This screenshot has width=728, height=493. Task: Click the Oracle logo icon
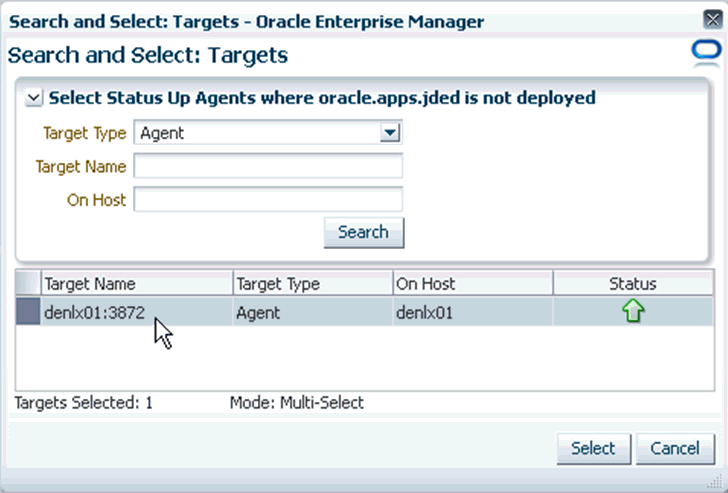point(707,51)
